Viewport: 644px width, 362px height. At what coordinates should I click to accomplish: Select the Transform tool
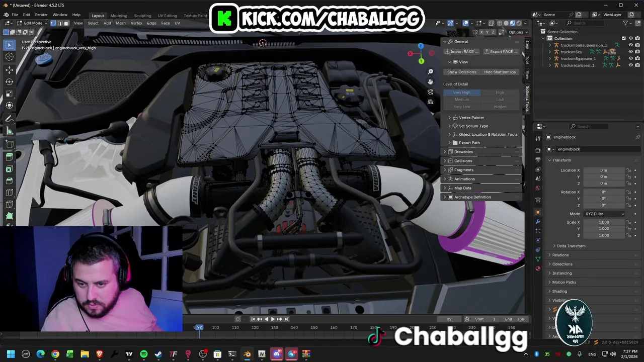(x=9, y=106)
